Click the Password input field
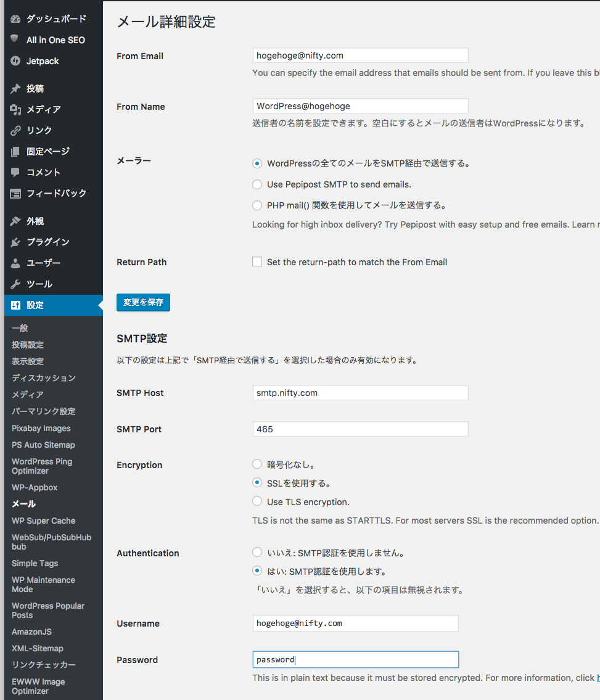Image resolution: width=600 pixels, height=700 pixels. pyautogui.click(x=355, y=659)
